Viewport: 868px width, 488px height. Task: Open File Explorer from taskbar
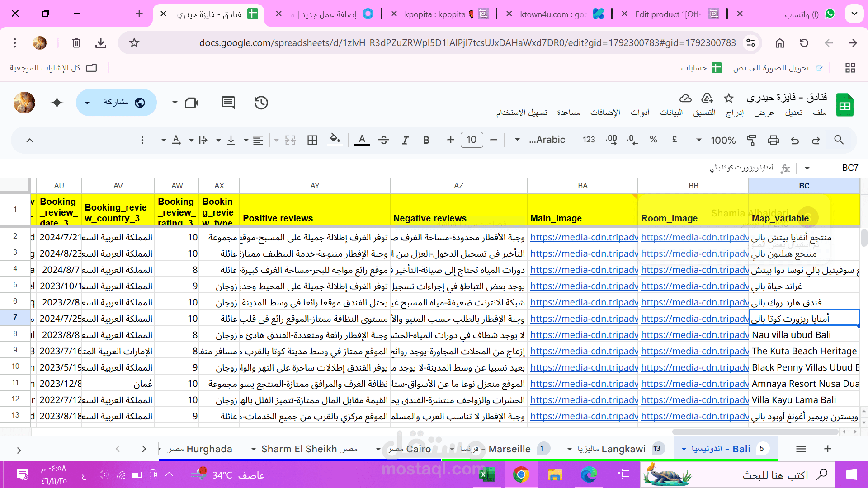coord(555,474)
